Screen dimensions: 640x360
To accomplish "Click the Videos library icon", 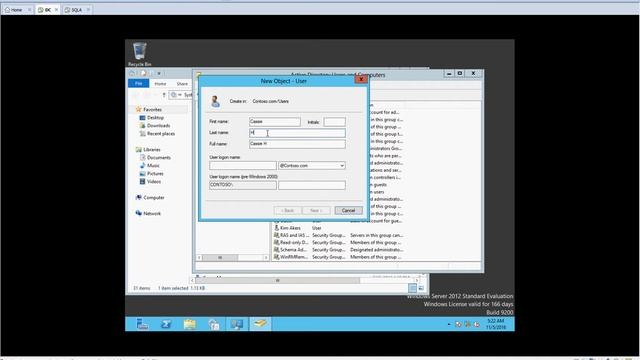I will (142, 182).
